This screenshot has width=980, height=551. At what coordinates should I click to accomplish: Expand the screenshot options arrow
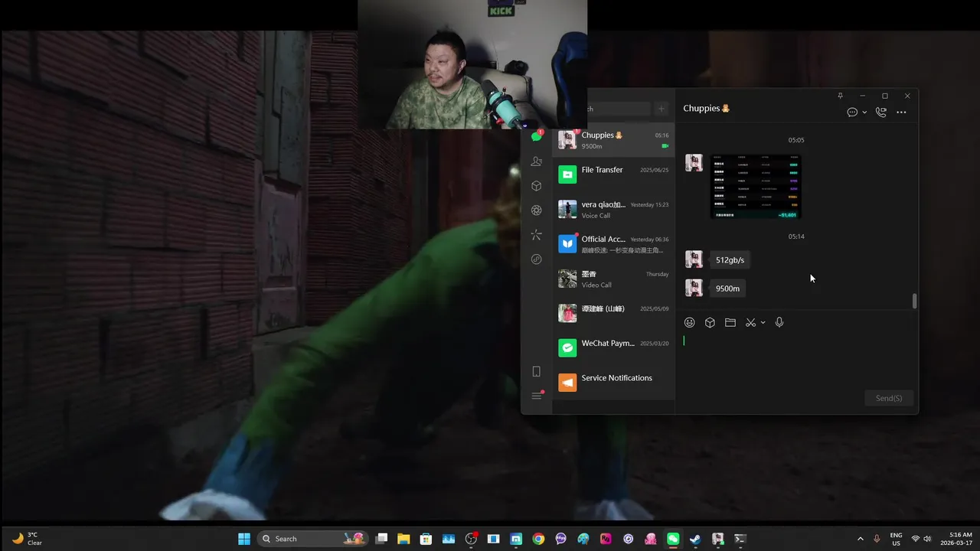coord(763,323)
